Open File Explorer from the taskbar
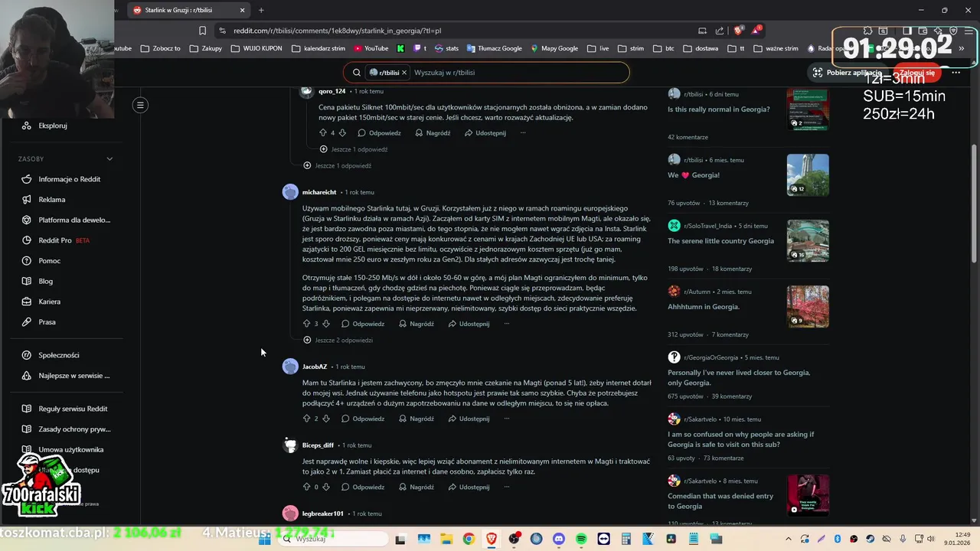Image resolution: width=980 pixels, height=551 pixels. point(446,539)
